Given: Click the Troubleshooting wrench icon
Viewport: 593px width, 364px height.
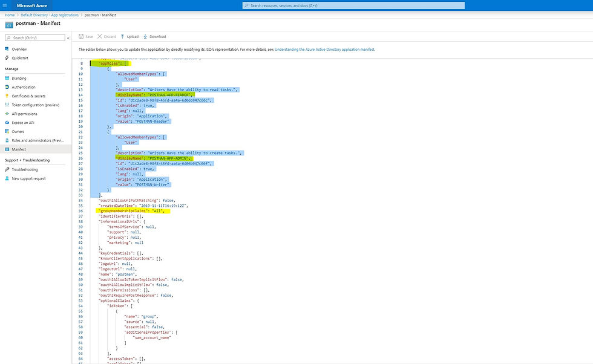Looking at the screenshot, I should coord(7,169).
